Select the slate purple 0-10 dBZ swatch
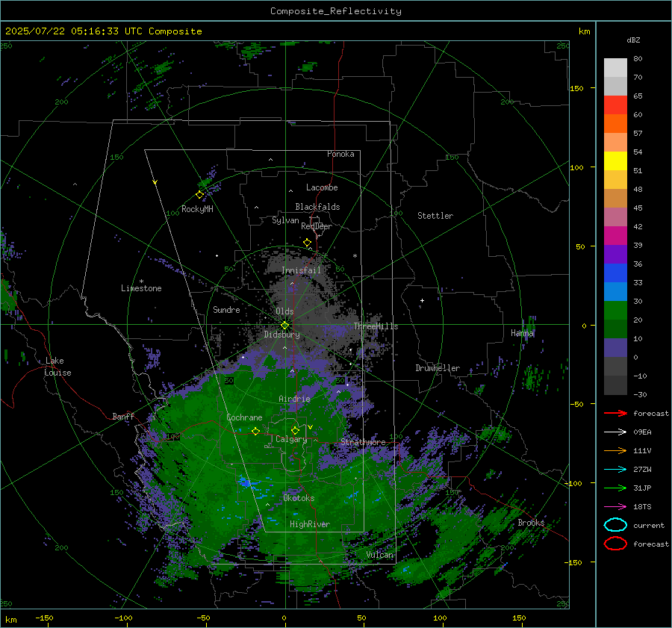The image size is (672, 628). [615, 348]
